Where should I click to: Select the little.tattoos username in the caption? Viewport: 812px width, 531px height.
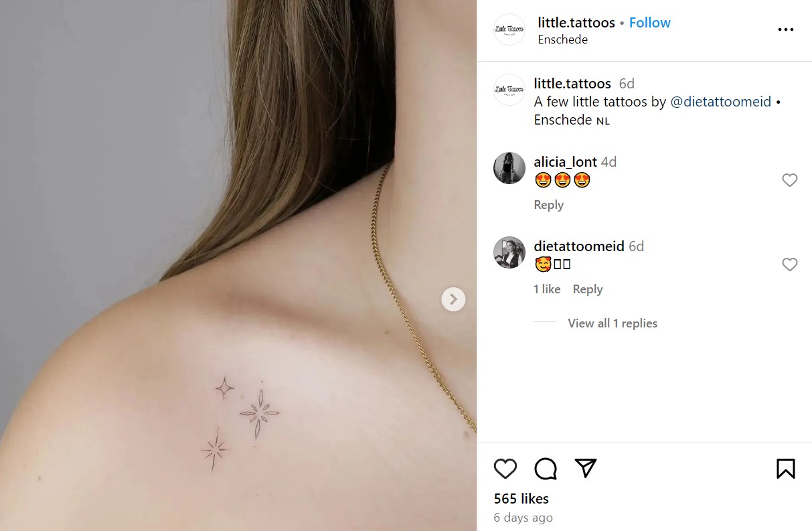click(572, 83)
